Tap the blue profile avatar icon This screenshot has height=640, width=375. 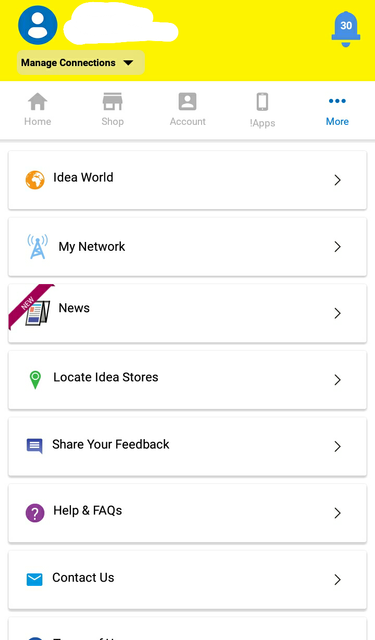[38, 25]
